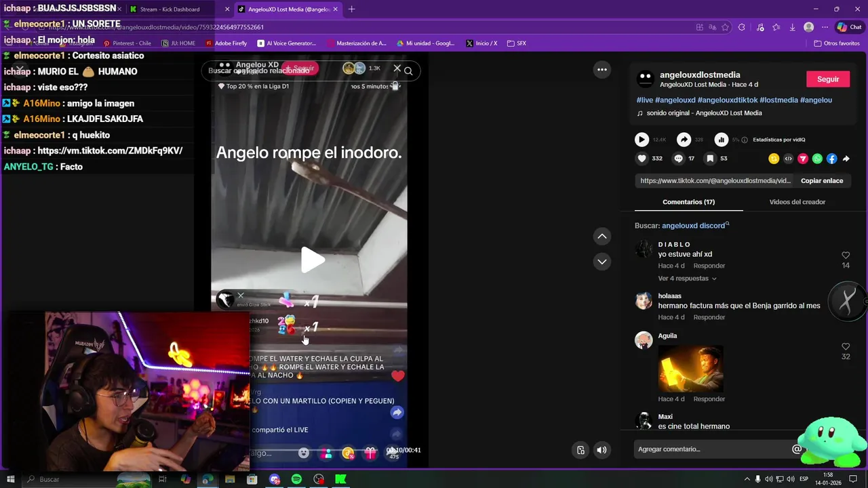The height and width of the screenshot is (488, 868).
Task: Send to friends via red paper-plane icon
Action: coord(803,159)
